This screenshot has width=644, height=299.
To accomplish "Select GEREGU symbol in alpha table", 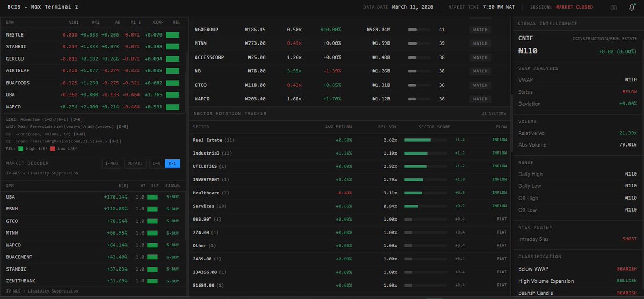I will (15, 59).
